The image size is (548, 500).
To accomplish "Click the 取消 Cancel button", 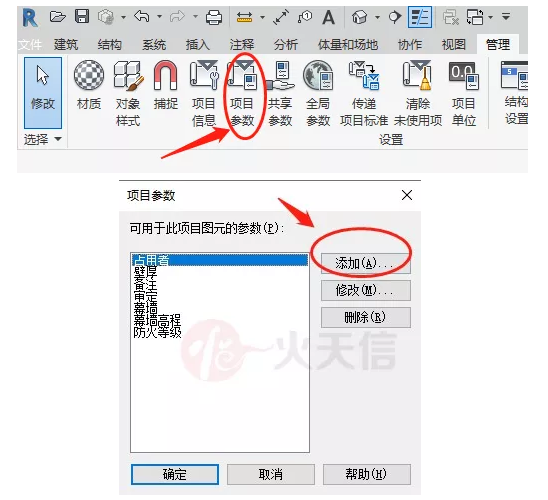I will coord(271,474).
